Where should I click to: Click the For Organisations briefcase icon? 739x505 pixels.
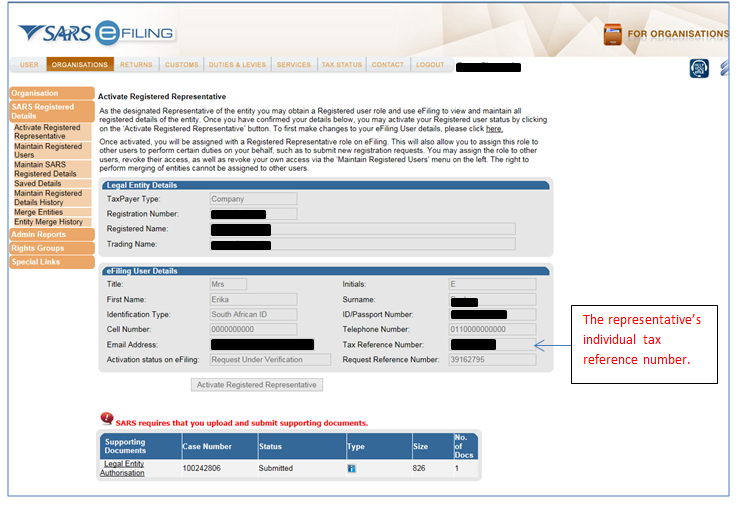click(x=612, y=34)
